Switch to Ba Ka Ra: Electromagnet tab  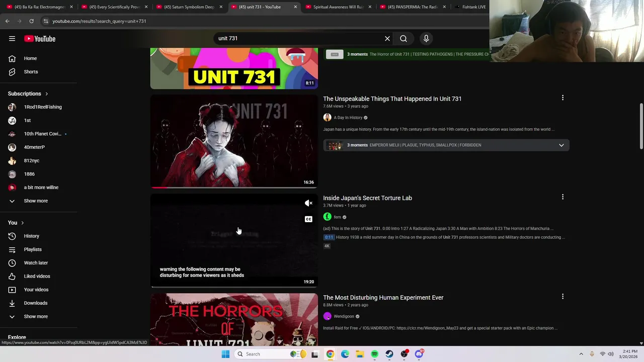coord(39,7)
